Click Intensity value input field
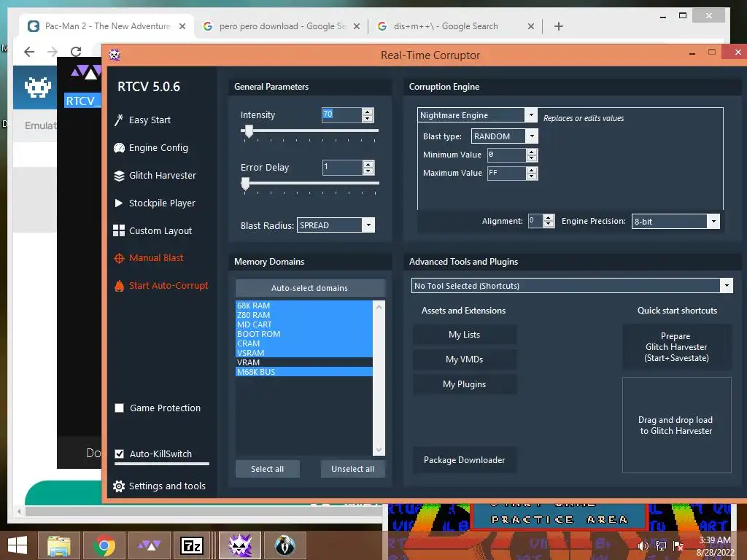Viewport: 747px width, 560px height. coord(341,114)
